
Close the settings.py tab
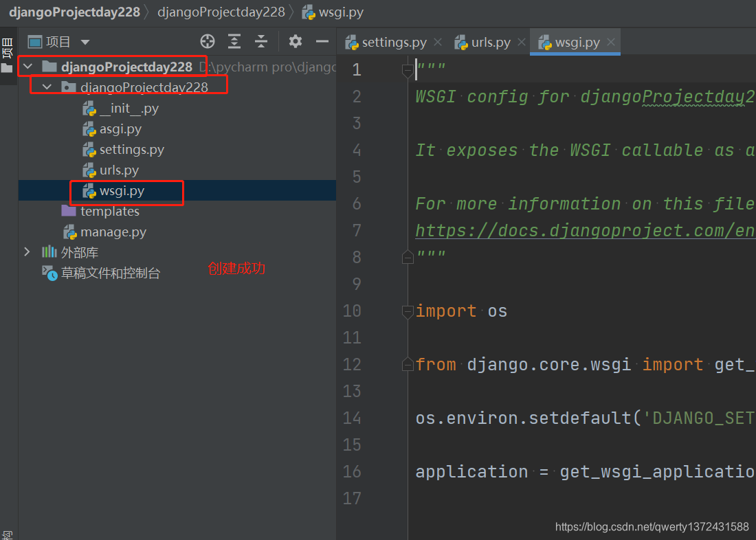pos(438,42)
